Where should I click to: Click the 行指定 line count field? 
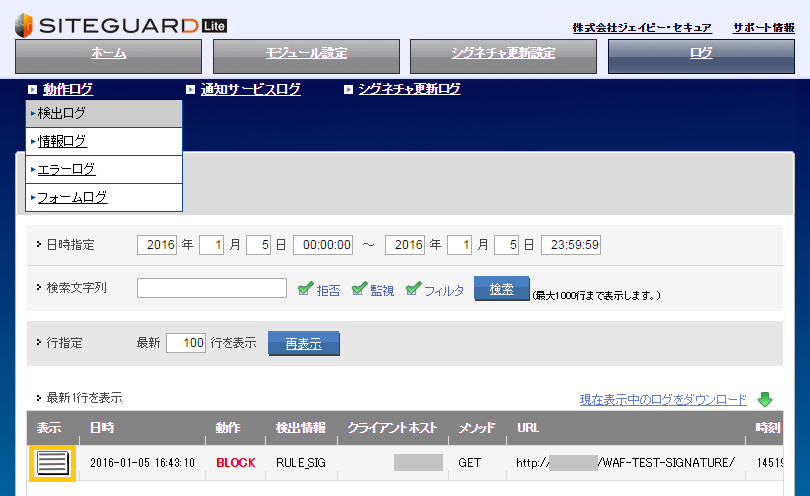pyautogui.click(x=186, y=343)
